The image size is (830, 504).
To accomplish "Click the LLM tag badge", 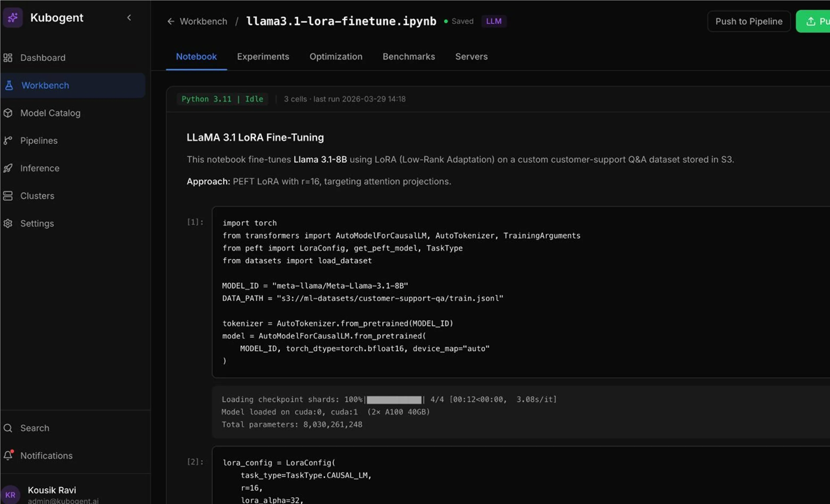I will pos(494,21).
